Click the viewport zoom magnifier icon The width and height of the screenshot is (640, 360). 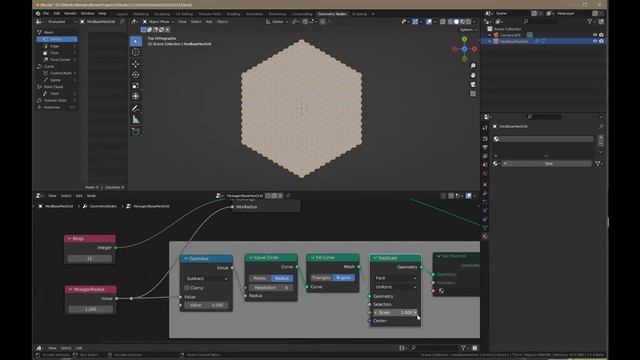(x=473, y=66)
